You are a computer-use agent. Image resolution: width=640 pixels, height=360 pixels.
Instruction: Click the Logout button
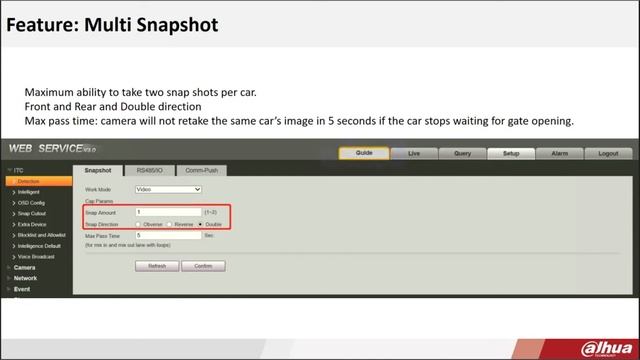point(608,153)
